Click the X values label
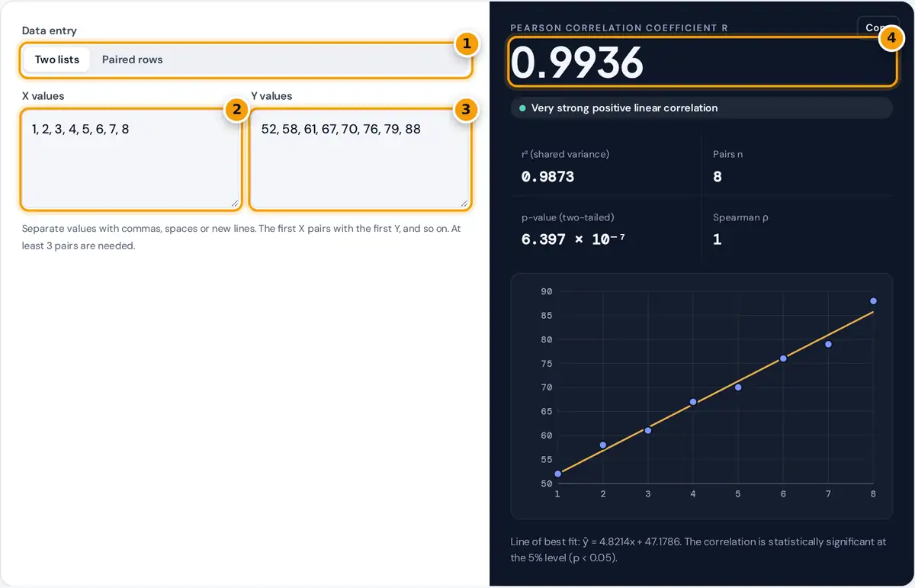This screenshot has height=588, width=915. [43, 96]
